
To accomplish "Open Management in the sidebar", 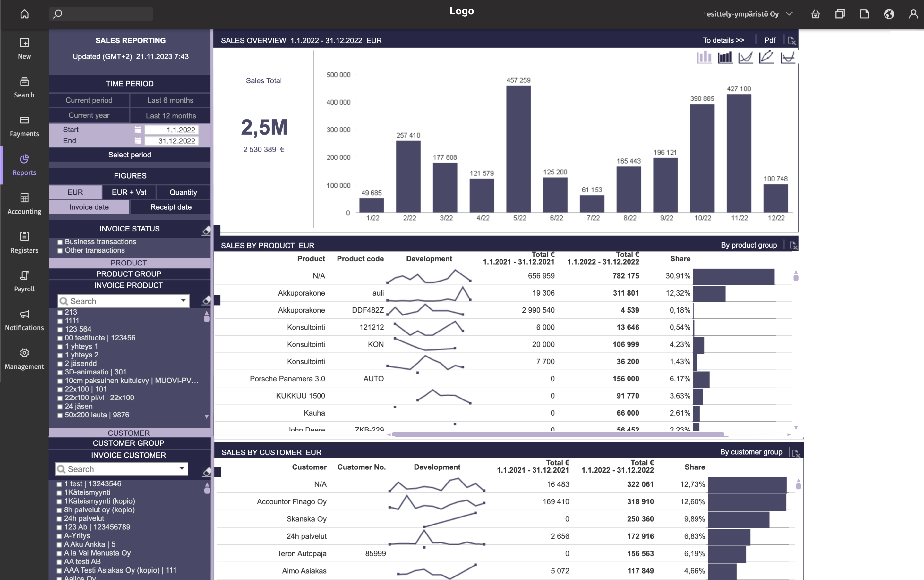I will point(25,359).
